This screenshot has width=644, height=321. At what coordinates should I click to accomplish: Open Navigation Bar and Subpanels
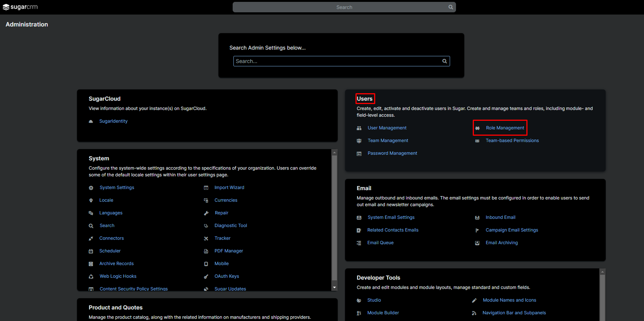tap(514, 313)
